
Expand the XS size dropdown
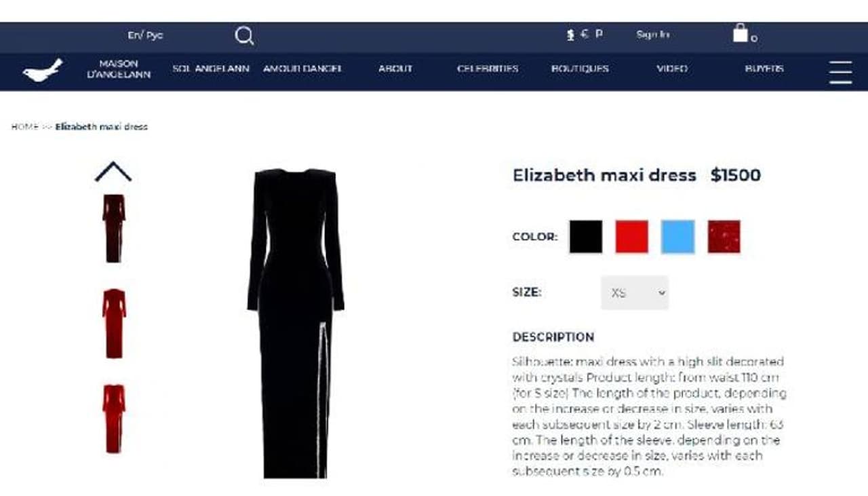coord(635,293)
